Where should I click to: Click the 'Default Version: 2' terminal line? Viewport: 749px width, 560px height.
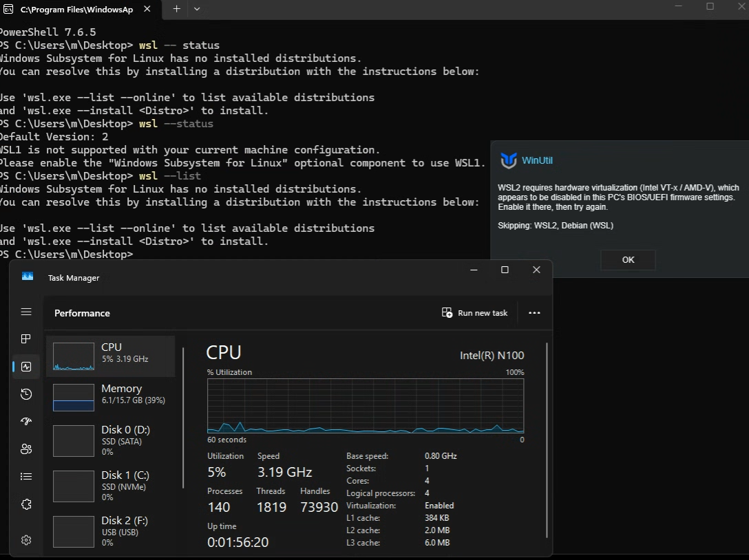(x=54, y=136)
